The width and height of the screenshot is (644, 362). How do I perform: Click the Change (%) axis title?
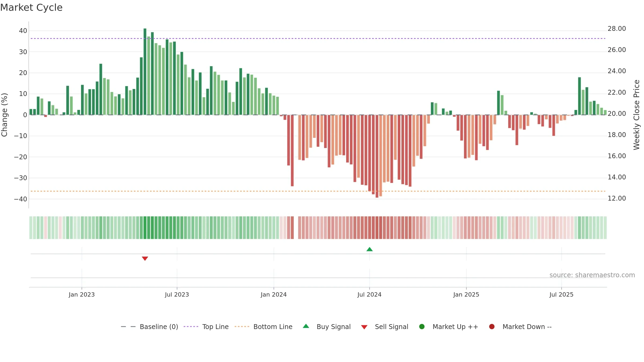5,115
